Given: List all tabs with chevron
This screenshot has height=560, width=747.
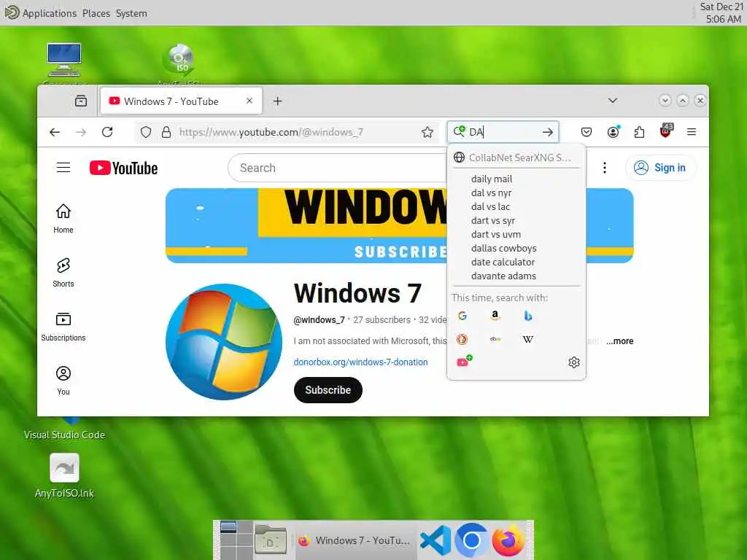Looking at the screenshot, I should [x=613, y=101].
